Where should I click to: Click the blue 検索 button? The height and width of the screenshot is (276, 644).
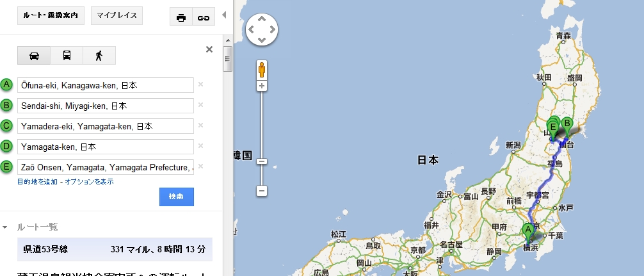(177, 197)
